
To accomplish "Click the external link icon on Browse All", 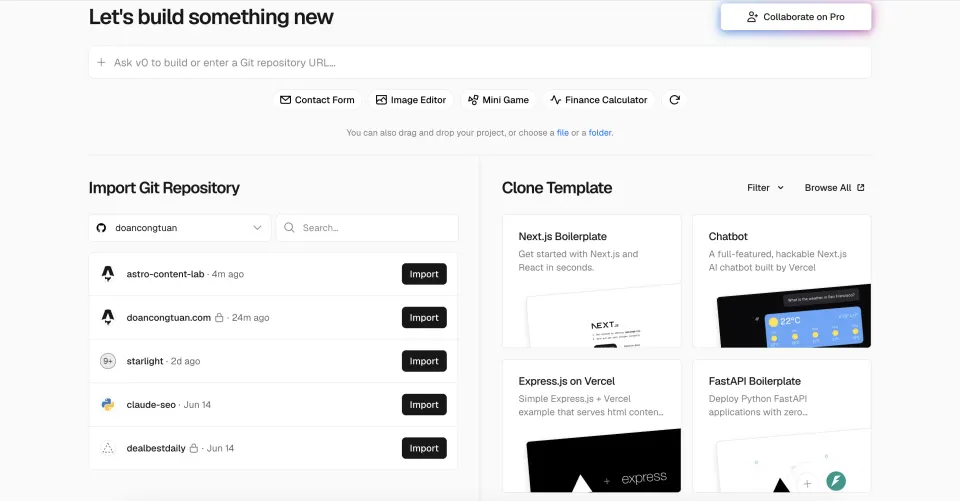I will 861,187.
